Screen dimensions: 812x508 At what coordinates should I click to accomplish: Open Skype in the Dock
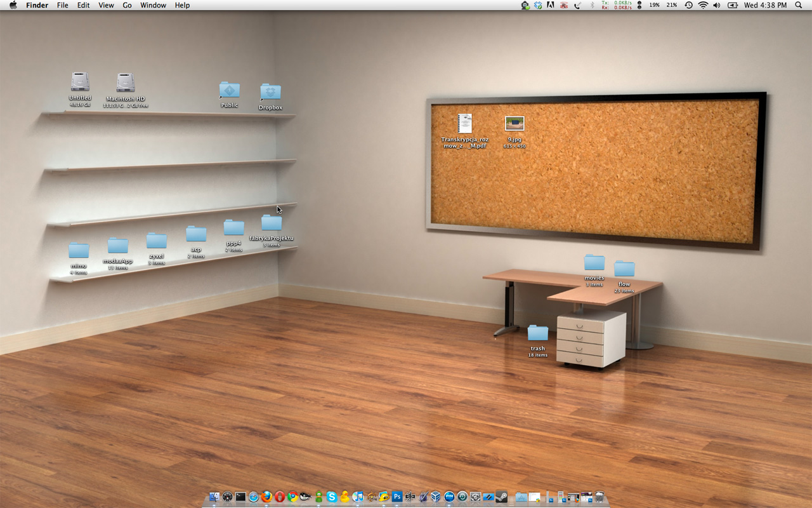coord(332,497)
